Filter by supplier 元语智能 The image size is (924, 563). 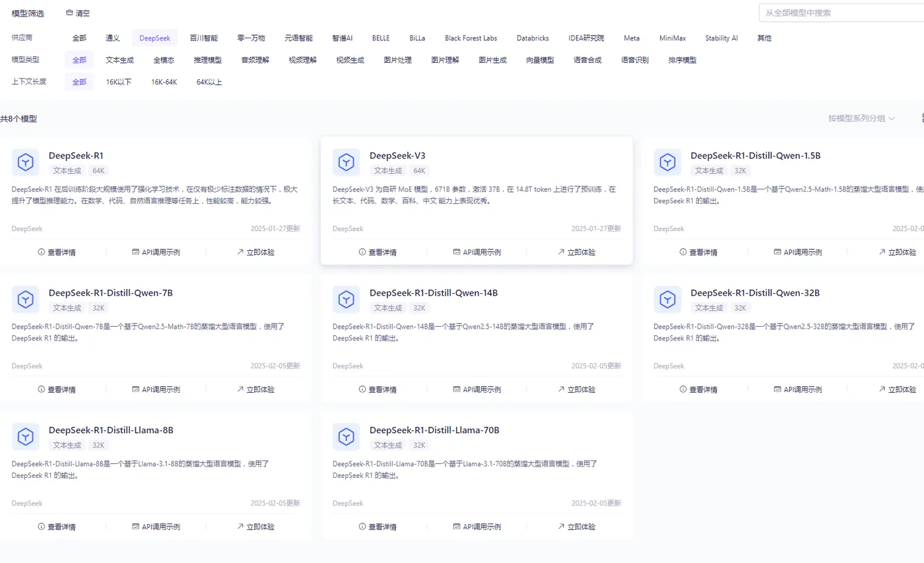[298, 38]
